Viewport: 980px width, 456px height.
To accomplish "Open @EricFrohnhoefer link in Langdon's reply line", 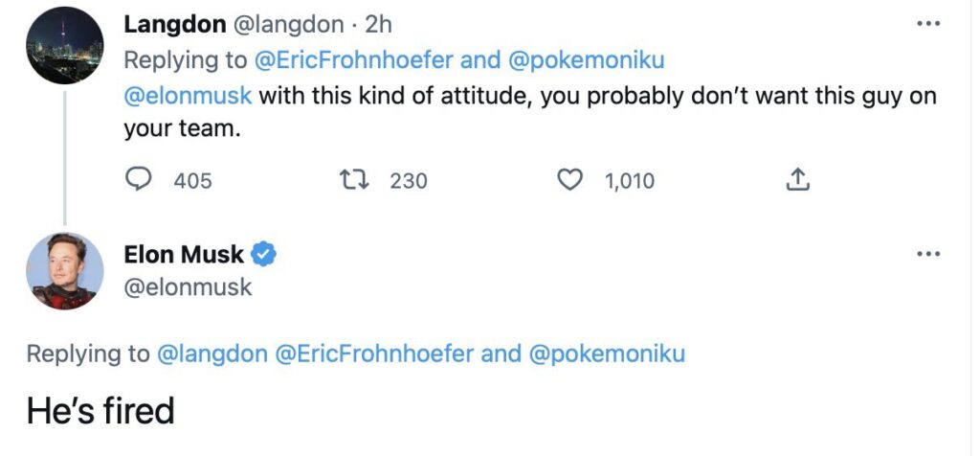I will (x=352, y=60).
